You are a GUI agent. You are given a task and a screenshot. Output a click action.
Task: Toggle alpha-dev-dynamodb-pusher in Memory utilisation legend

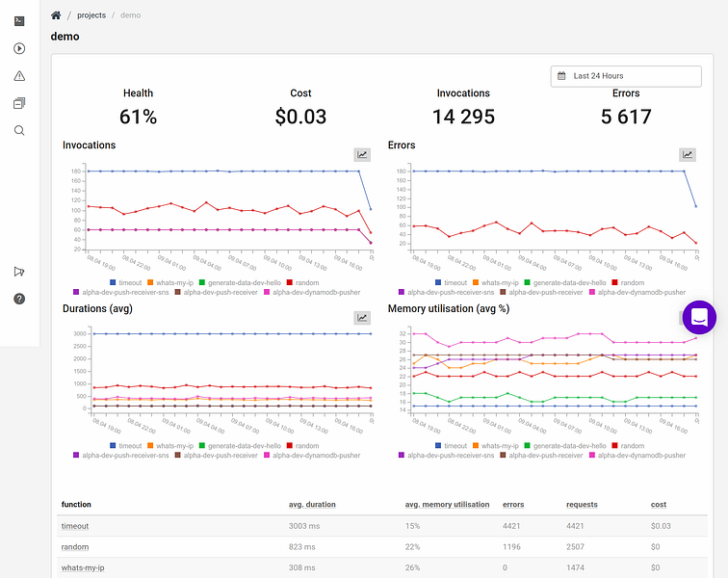tap(637, 456)
